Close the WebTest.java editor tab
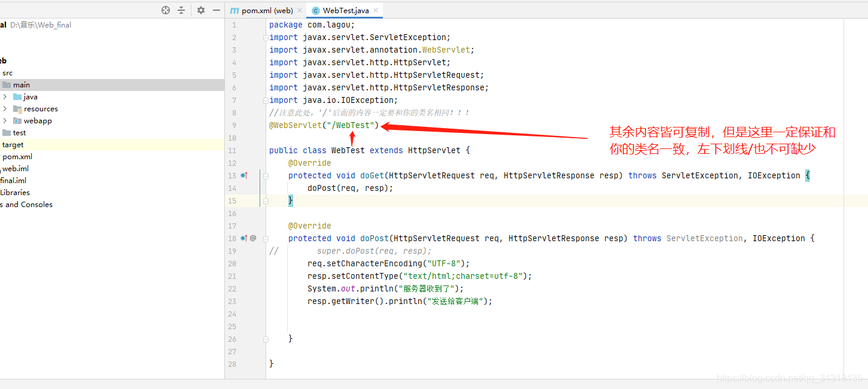Image resolution: width=868 pixels, height=389 pixels. click(376, 10)
